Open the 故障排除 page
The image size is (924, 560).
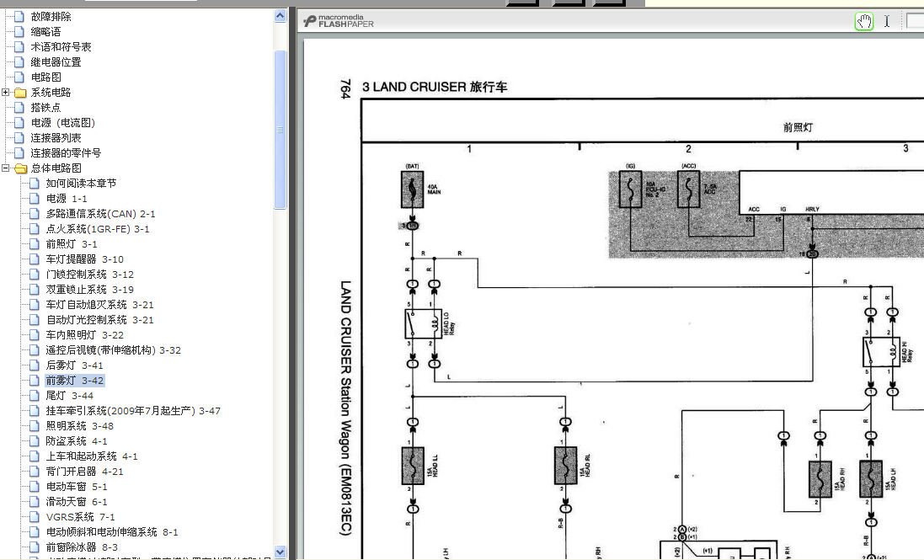[51, 17]
